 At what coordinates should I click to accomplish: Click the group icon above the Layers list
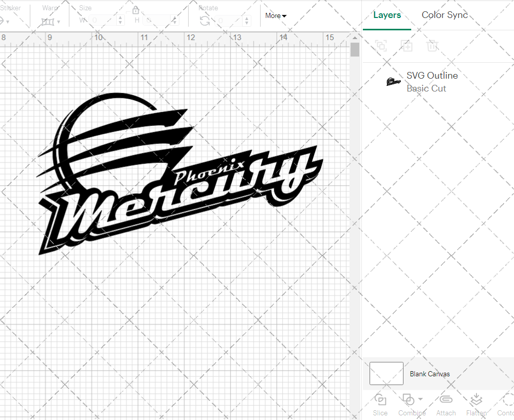coord(381,46)
